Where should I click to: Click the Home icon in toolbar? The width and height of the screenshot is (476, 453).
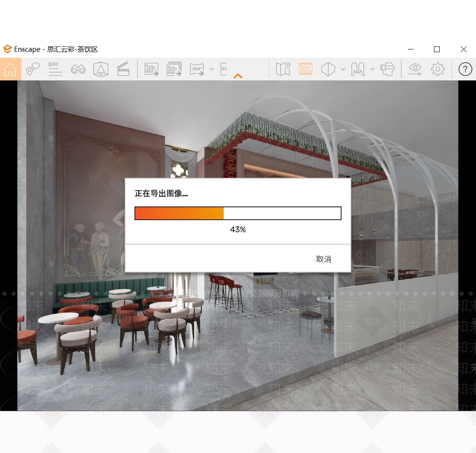coord(10,69)
